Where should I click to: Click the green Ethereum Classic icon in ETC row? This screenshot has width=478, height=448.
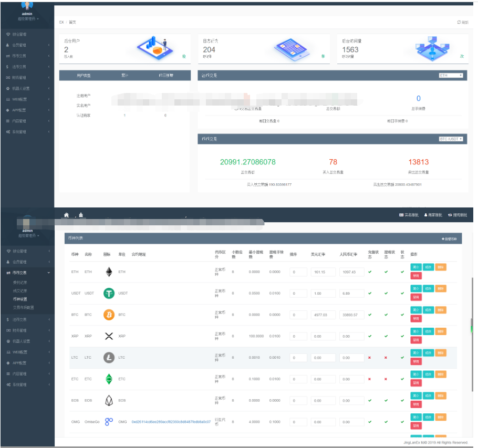(109, 379)
